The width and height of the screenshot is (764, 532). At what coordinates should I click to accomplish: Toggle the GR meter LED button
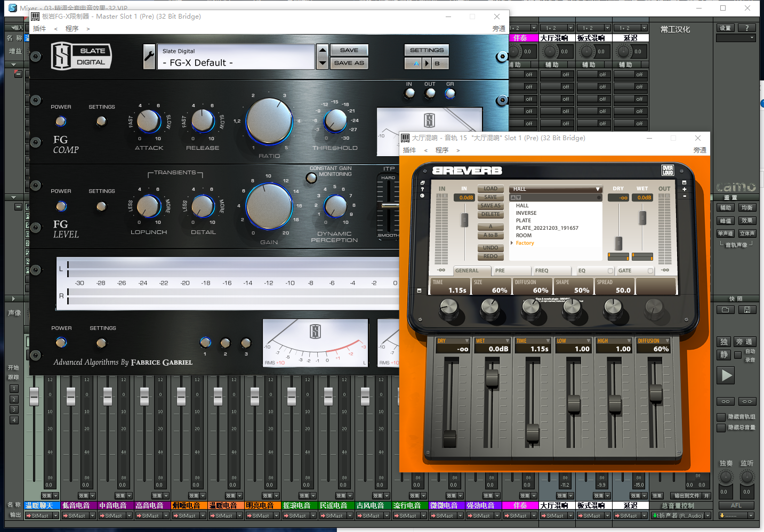click(450, 93)
